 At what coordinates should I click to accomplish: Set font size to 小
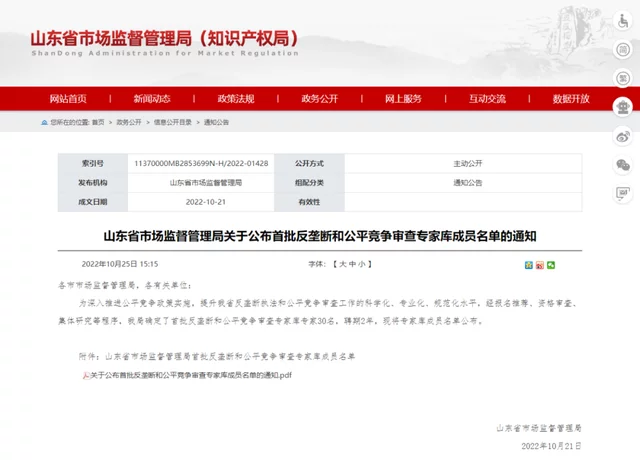(362, 264)
